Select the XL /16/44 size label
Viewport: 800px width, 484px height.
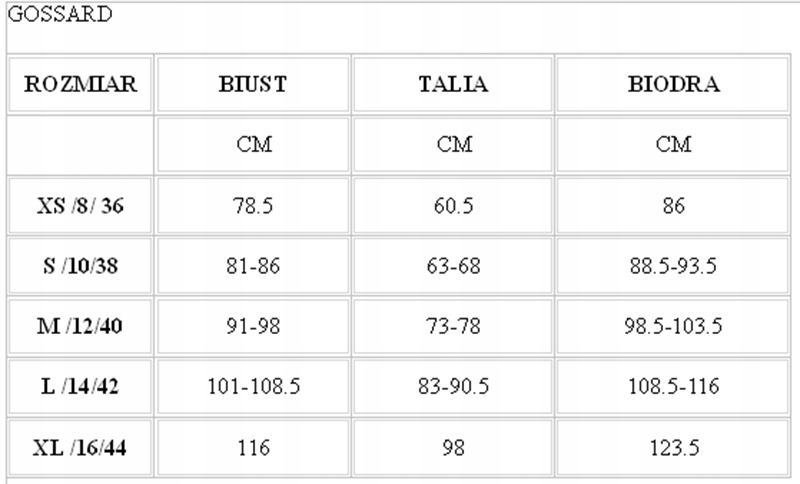pyautogui.click(x=80, y=447)
